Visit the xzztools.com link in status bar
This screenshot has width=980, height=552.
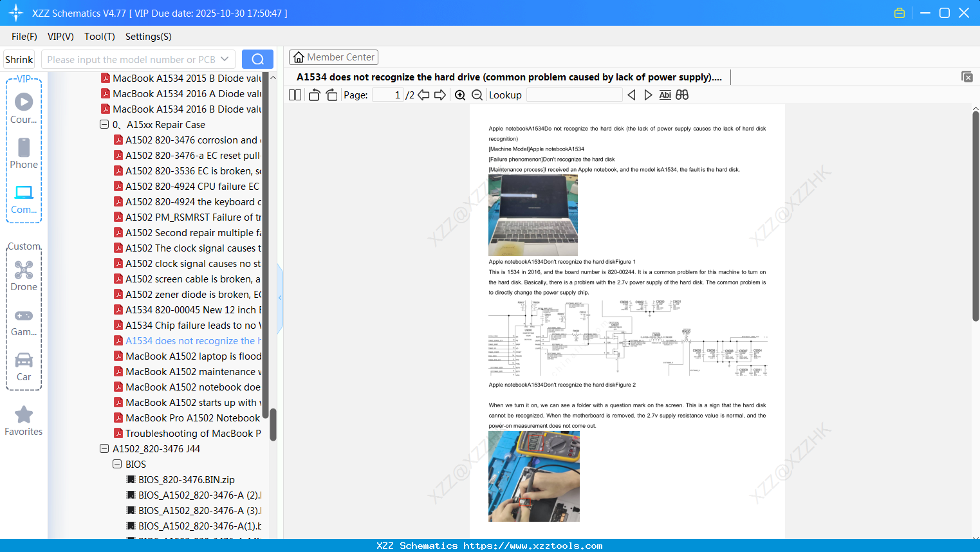click(x=533, y=546)
